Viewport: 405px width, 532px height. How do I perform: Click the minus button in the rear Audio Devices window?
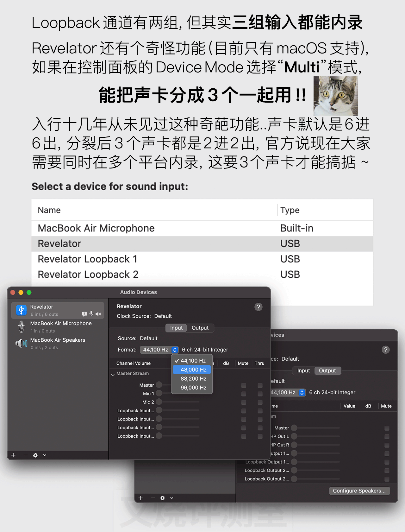153,498
